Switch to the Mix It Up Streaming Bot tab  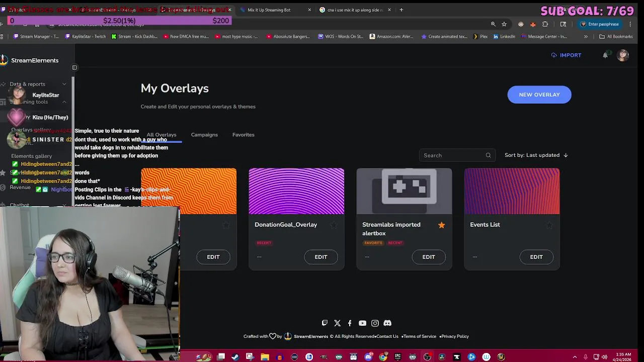coord(275,10)
